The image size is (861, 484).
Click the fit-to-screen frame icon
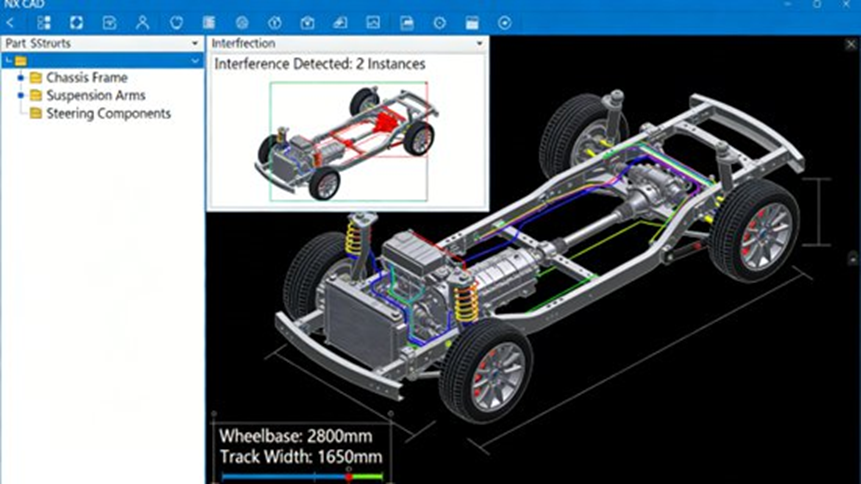pyautogui.click(x=76, y=22)
